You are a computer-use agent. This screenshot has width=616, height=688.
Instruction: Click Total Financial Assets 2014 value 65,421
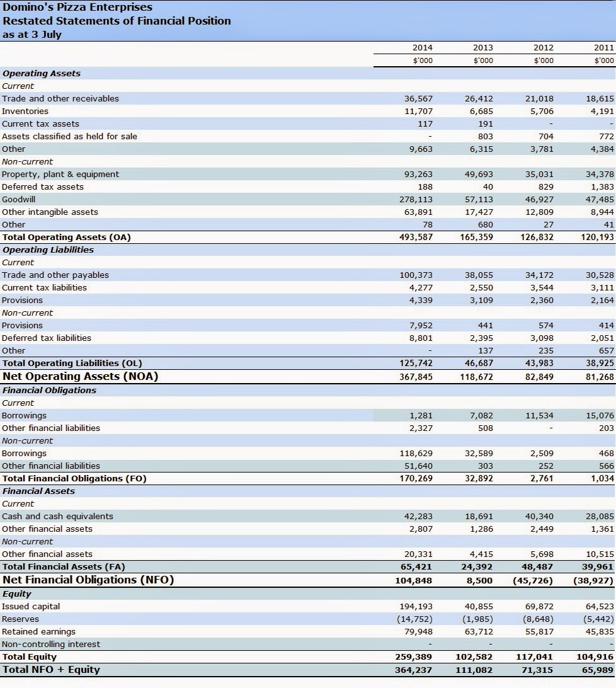point(416,566)
